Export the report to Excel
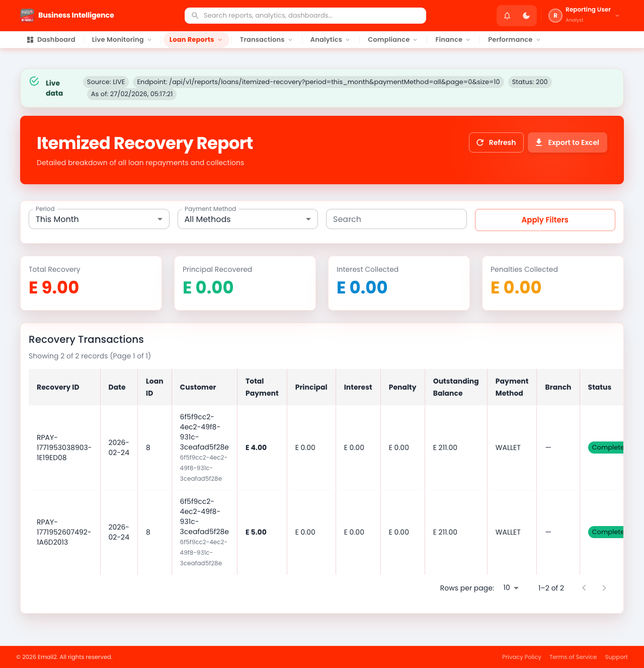Image resolution: width=644 pixels, height=668 pixels. [x=568, y=142]
